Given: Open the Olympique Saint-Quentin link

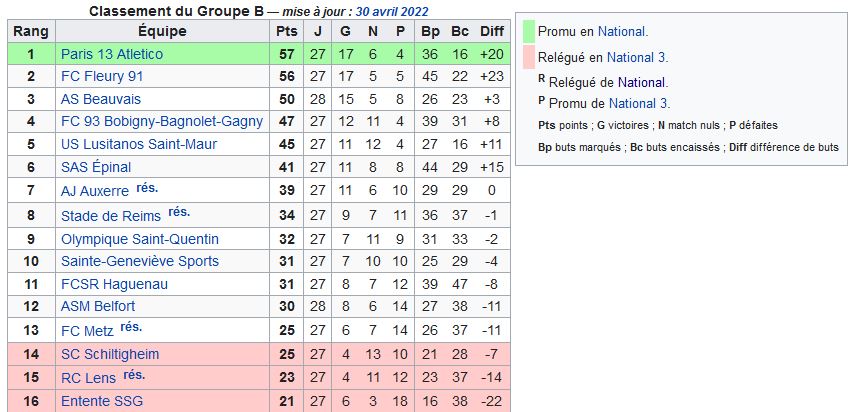Looking at the screenshot, I should [140, 239].
